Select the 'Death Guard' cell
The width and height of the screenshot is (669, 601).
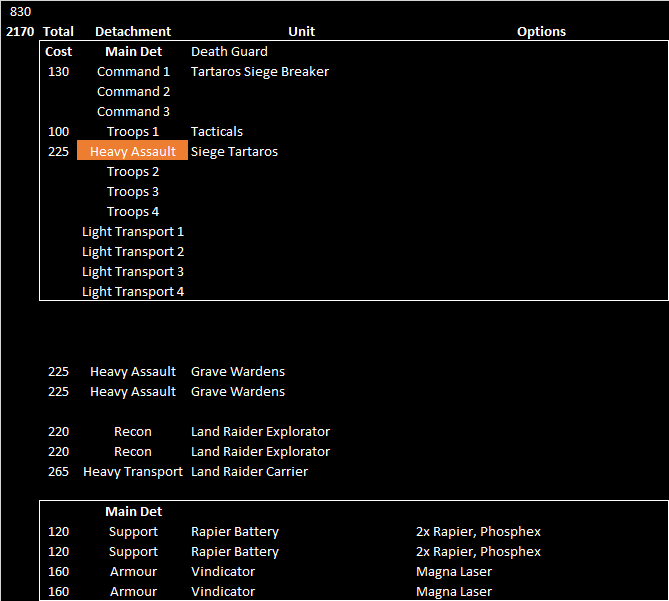[229, 52]
